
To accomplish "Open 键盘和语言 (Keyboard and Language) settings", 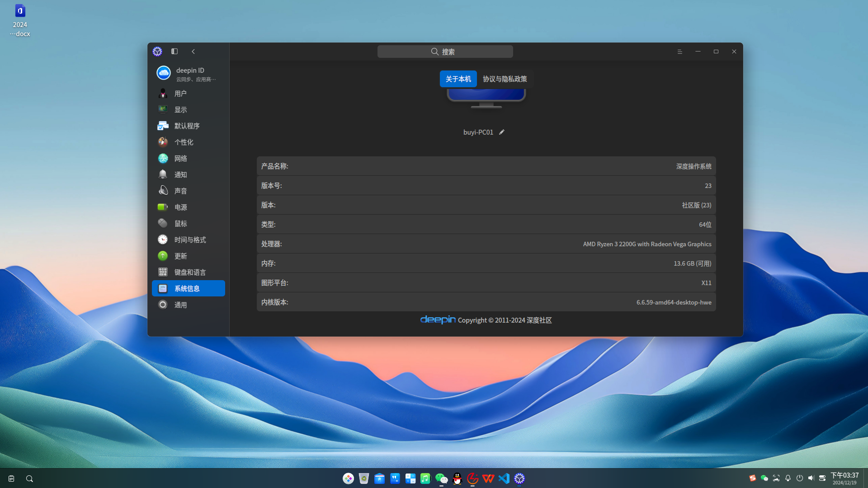I will click(189, 272).
